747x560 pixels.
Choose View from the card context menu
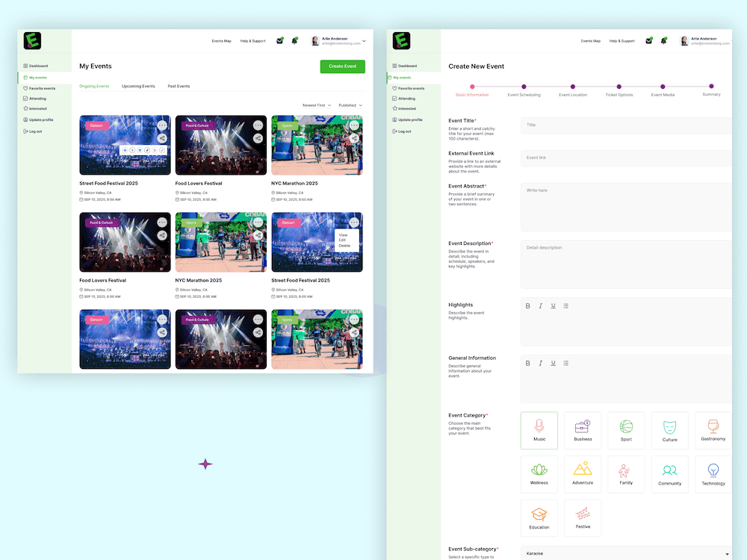click(x=343, y=235)
